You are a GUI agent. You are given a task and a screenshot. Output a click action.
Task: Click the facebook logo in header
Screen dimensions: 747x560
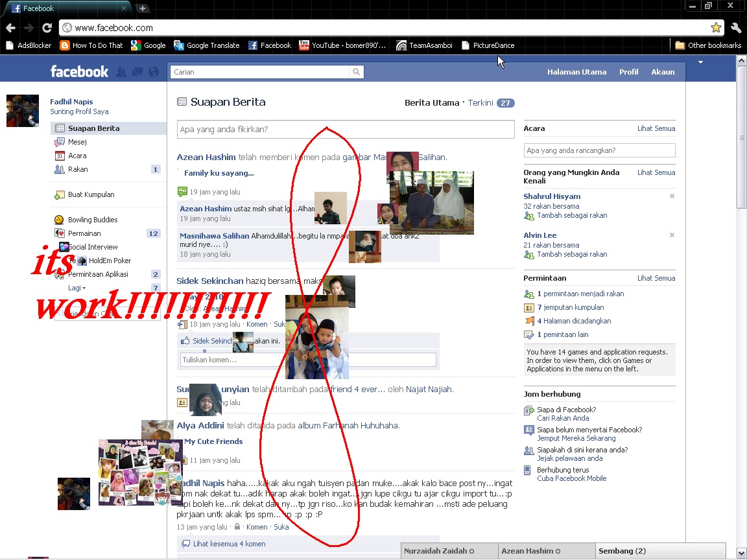tap(80, 72)
